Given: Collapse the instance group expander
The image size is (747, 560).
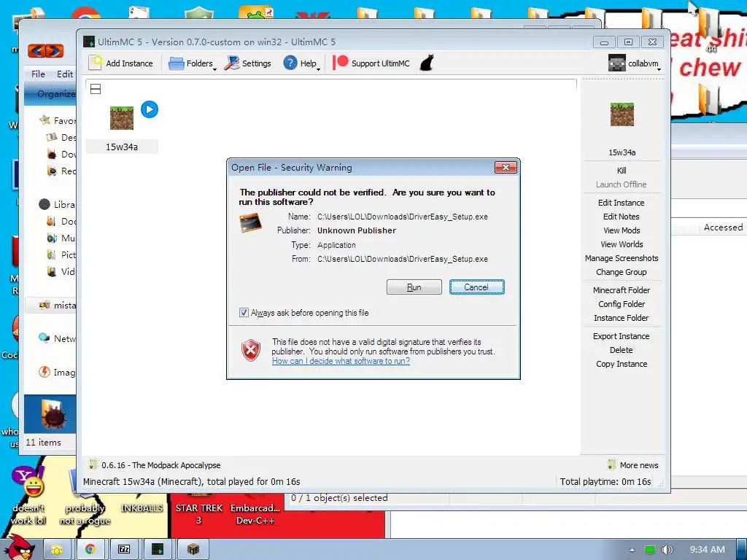Looking at the screenshot, I should pyautogui.click(x=96, y=89).
